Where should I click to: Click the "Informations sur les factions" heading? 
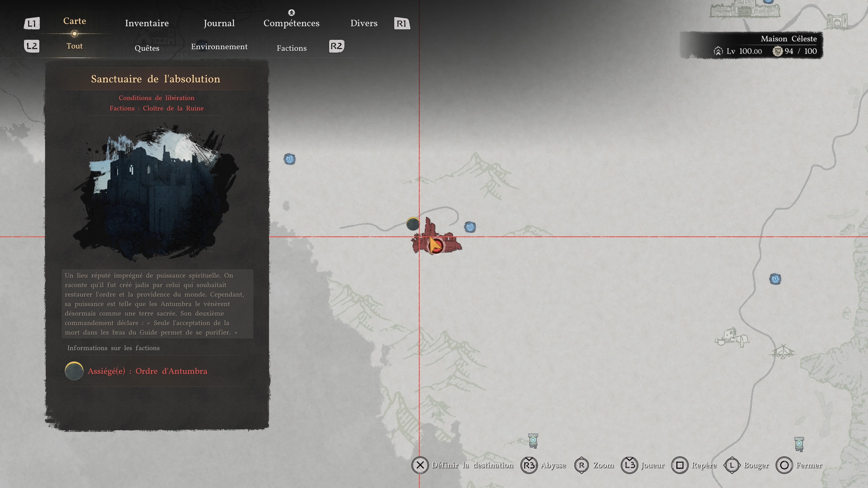coord(113,348)
